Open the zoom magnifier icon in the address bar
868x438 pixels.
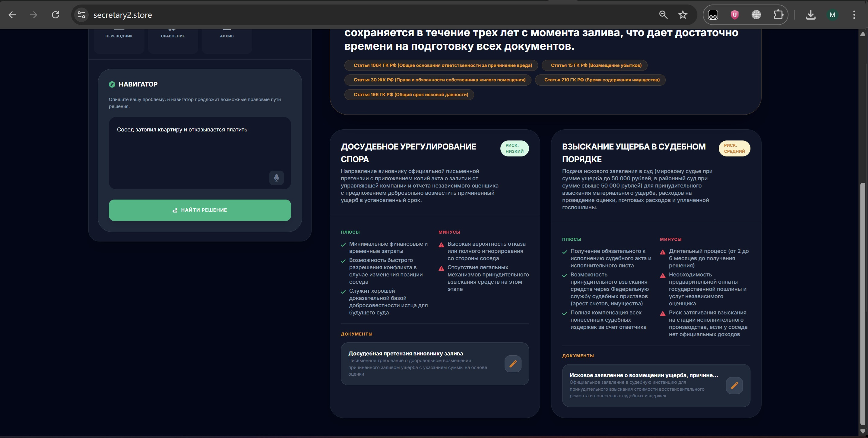(x=663, y=15)
